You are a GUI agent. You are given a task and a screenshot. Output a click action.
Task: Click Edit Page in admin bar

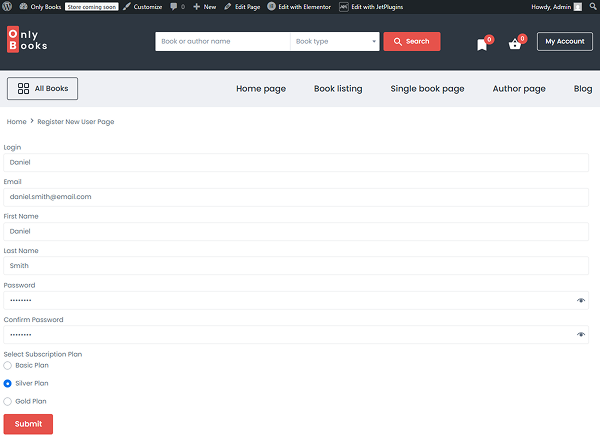click(242, 7)
